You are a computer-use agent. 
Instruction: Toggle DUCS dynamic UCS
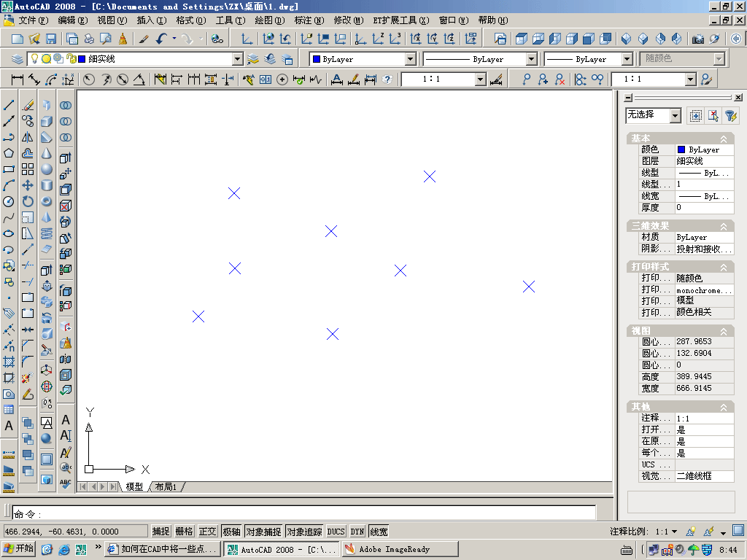(x=336, y=532)
